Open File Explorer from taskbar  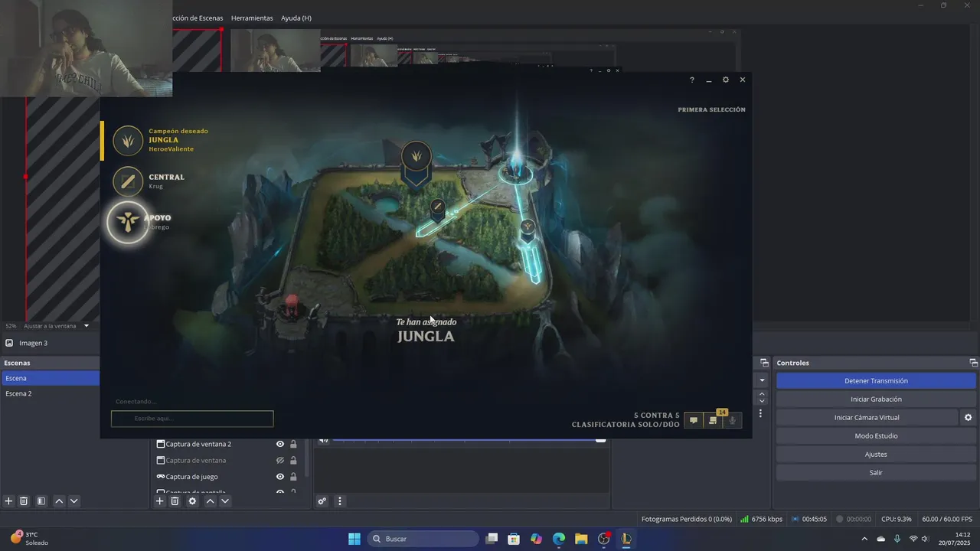(x=581, y=539)
